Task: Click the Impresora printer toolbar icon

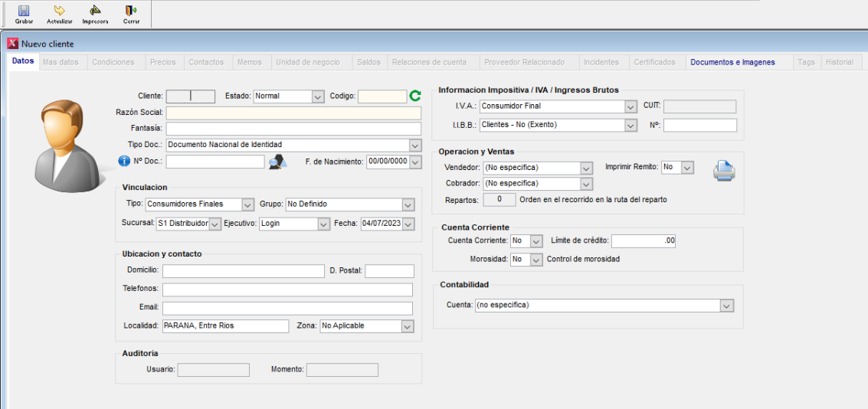Action: coord(95,11)
